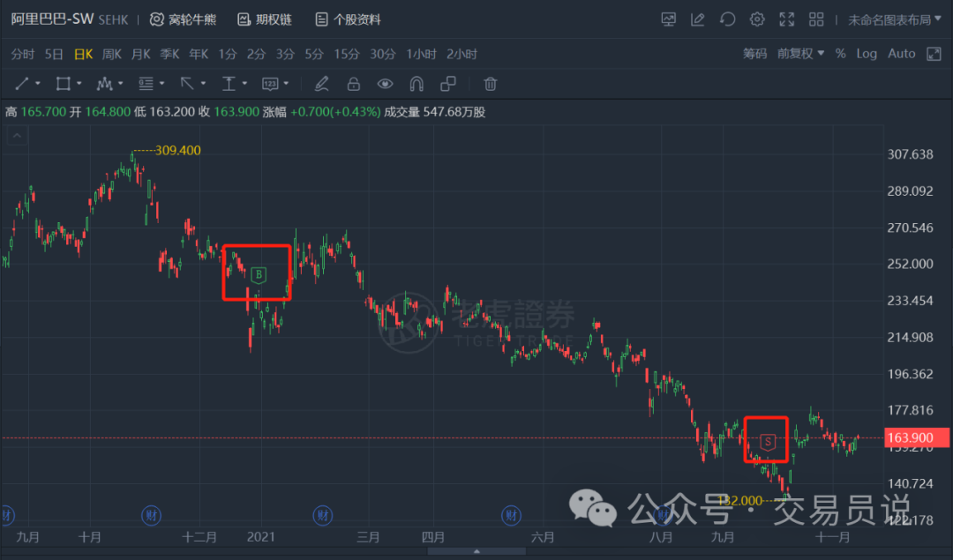
Task: Click the trash icon to delete drawings
Action: [491, 84]
